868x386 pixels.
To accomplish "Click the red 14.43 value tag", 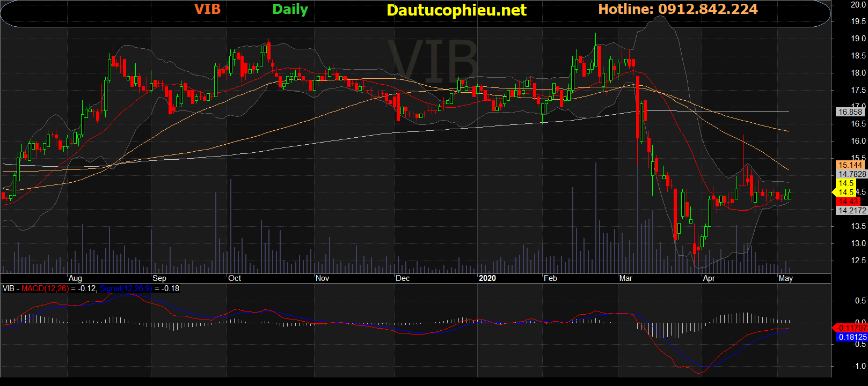I will 848,202.
